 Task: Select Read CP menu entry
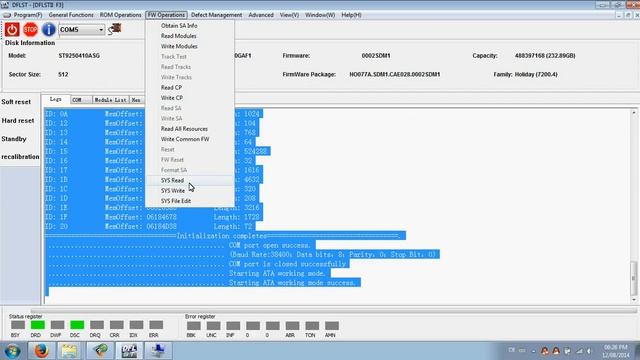click(x=190, y=88)
